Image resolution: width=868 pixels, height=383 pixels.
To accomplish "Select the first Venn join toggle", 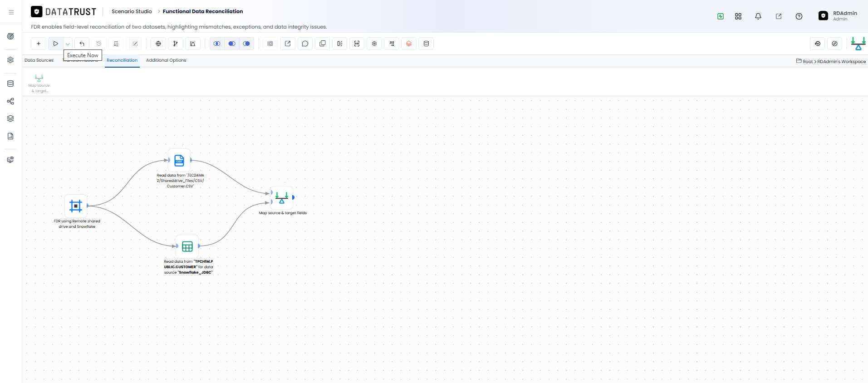I will (217, 44).
